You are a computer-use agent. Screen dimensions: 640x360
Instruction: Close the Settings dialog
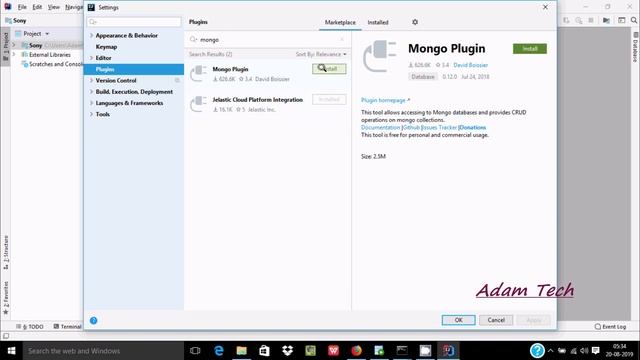tap(545, 7)
